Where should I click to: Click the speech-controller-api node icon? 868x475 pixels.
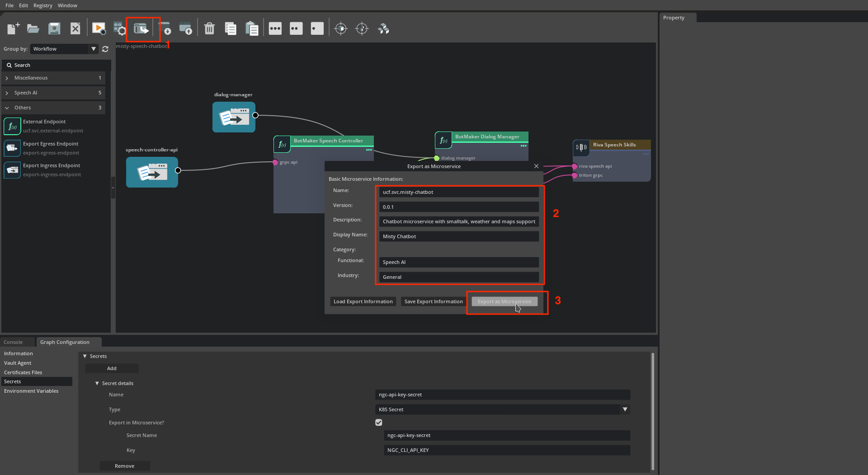(x=152, y=172)
